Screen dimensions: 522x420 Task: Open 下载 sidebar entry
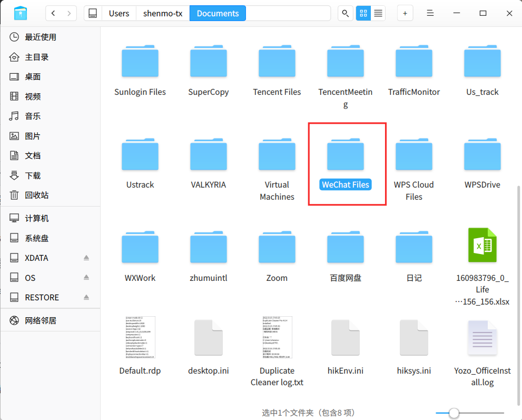tap(50, 175)
